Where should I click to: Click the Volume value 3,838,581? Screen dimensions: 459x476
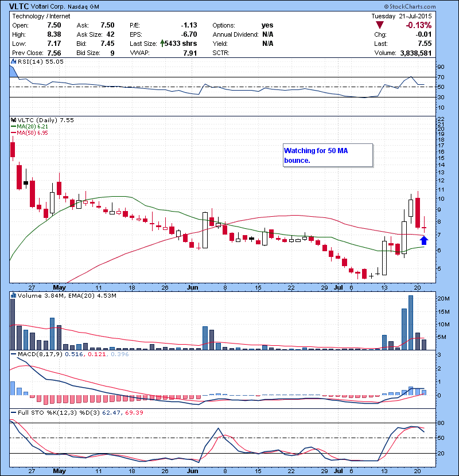coord(416,53)
